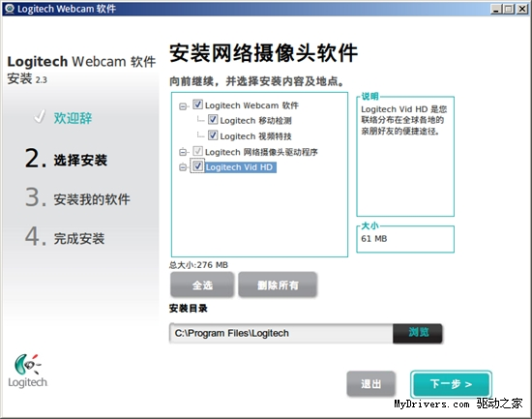Click the 61 MB size value
The height and width of the screenshot is (419, 532).
click(x=374, y=239)
